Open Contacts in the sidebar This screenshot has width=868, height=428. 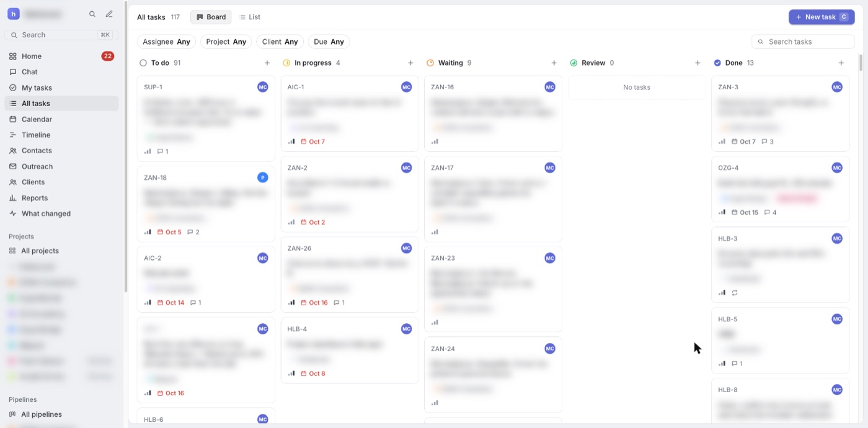pos(61,151)
